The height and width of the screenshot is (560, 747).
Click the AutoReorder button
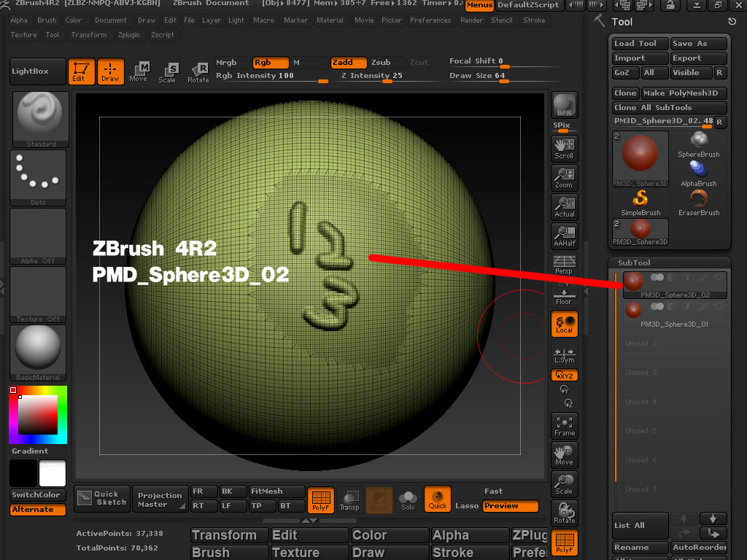699,547
